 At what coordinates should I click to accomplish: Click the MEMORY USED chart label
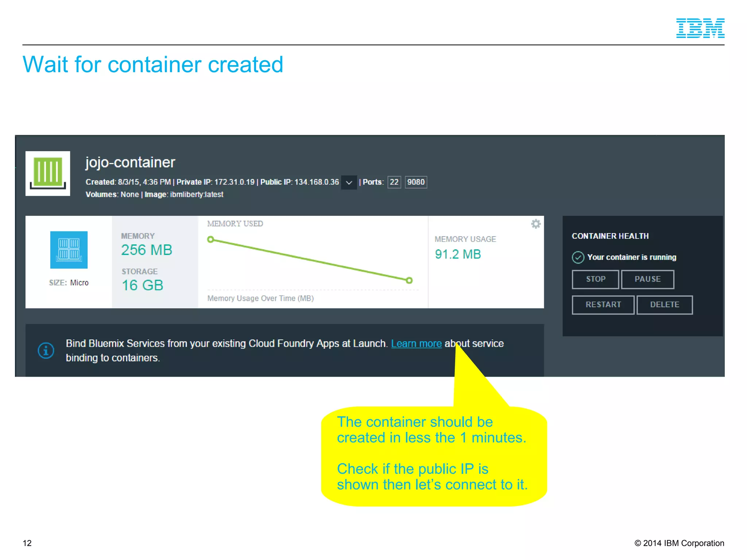click(x=235, y=224)
